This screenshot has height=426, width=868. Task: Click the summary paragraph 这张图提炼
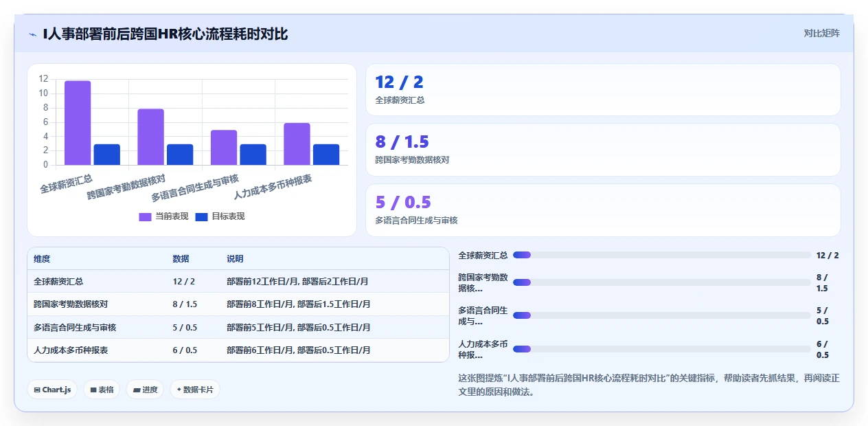coord(649,385)
